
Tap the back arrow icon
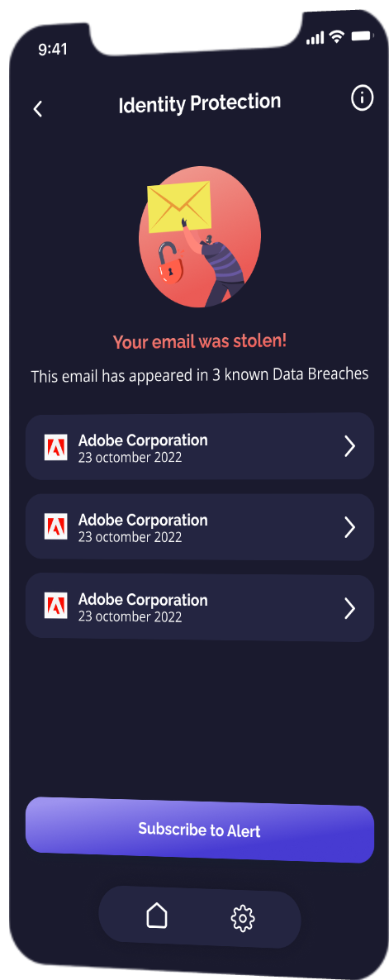tap(38, 109)
